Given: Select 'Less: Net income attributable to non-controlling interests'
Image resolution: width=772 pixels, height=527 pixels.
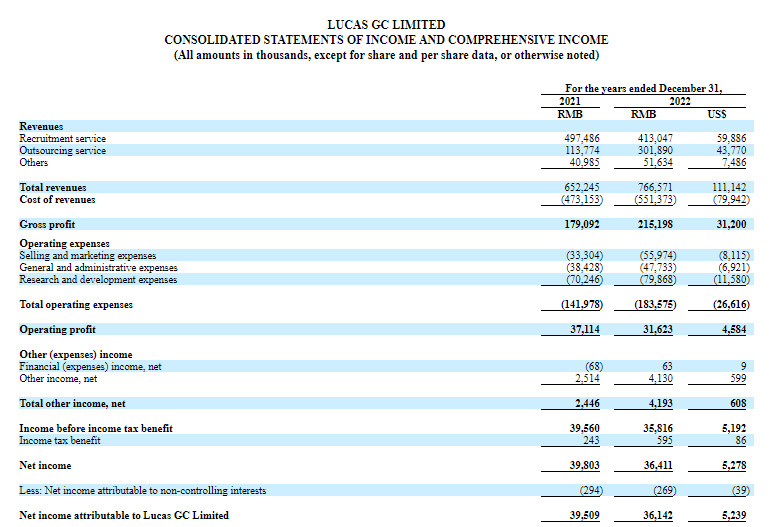Looking at the screenshot, I should click(143, 491).
